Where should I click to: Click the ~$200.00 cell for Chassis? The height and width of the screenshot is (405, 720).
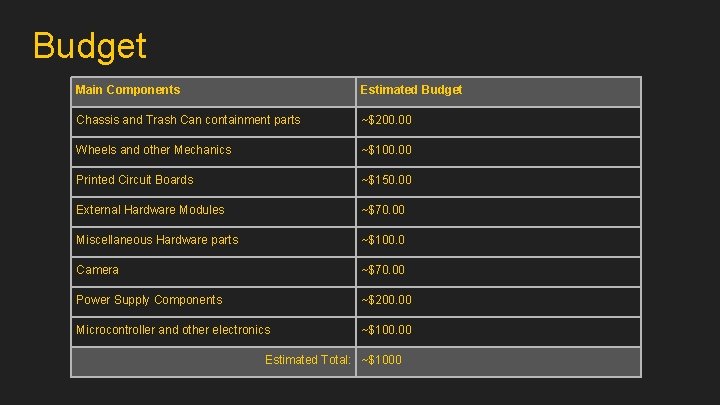(386, 120)
